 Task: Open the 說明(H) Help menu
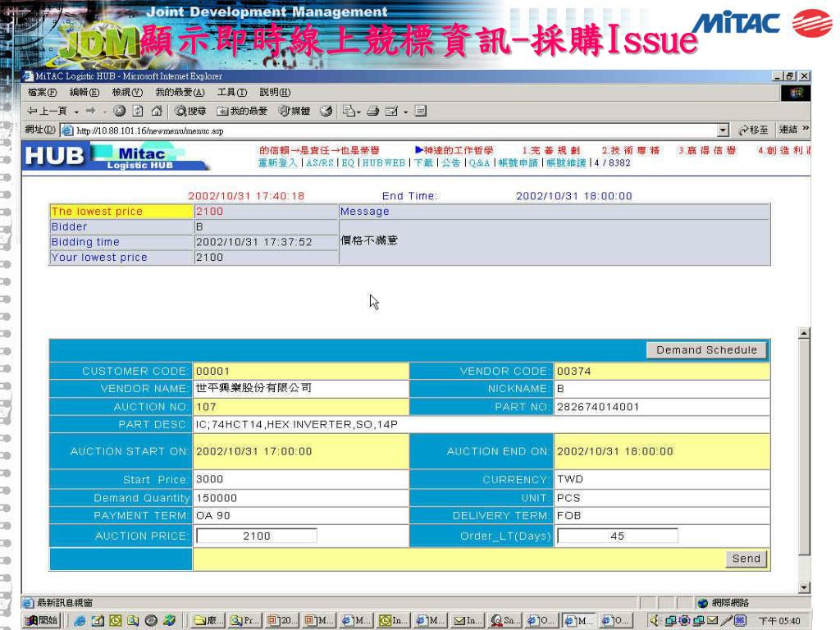[275, 92]
